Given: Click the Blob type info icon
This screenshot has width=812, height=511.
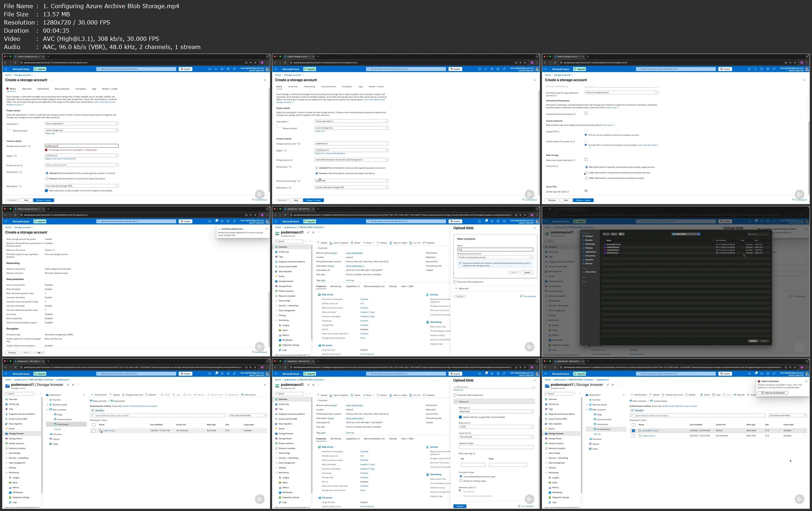Looking at the screenshot, I should (x=469, y=408).
